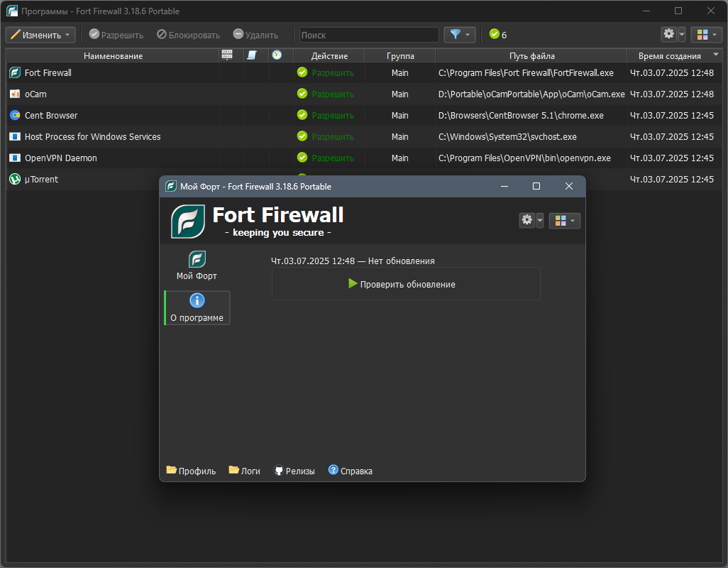728x568 pixels.
Task: Open the Профиль folder link
Action: tap(192, 471)
